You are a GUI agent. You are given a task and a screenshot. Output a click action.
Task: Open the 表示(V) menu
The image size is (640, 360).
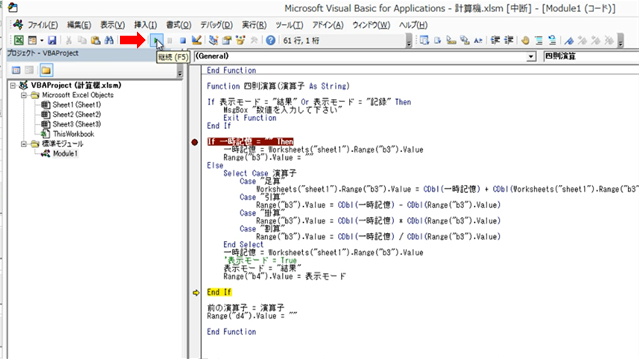pos(112,25)
